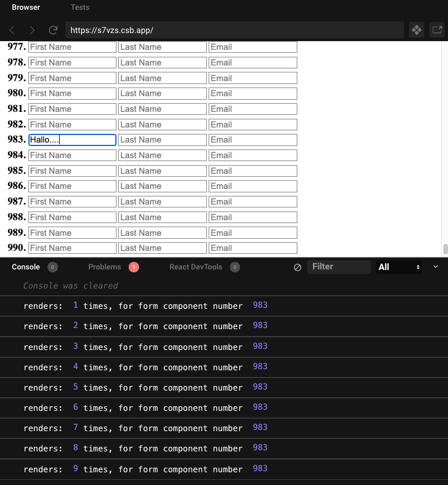The image size is (448, 485).
Task: Clear the console output
Action: pos(297,267)
